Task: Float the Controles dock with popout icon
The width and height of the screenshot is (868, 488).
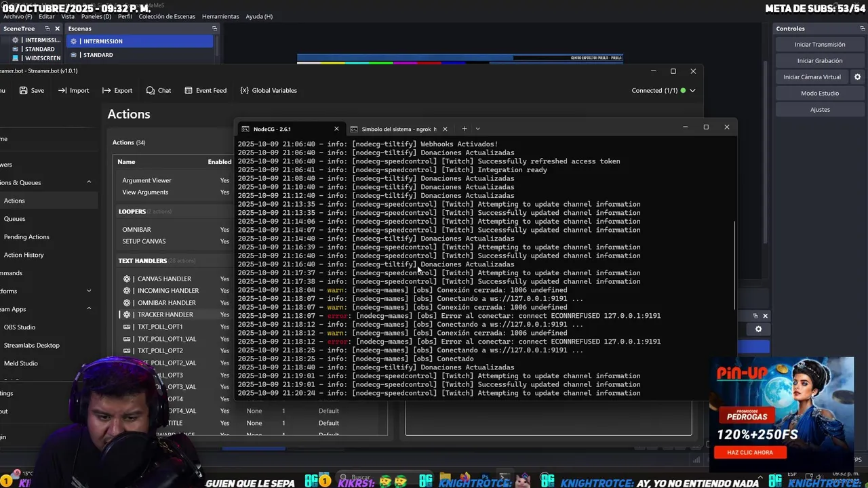Action: [863, 28]
